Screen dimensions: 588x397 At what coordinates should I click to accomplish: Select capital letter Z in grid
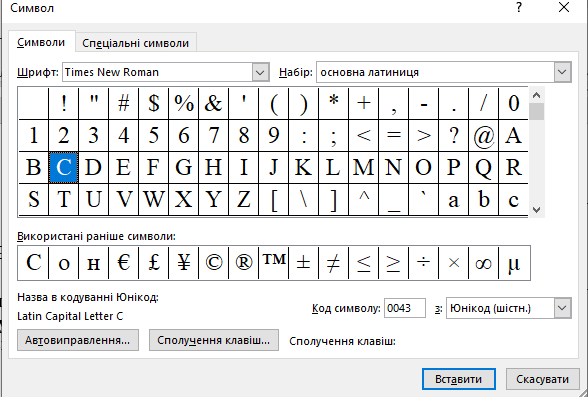[244, 199]
